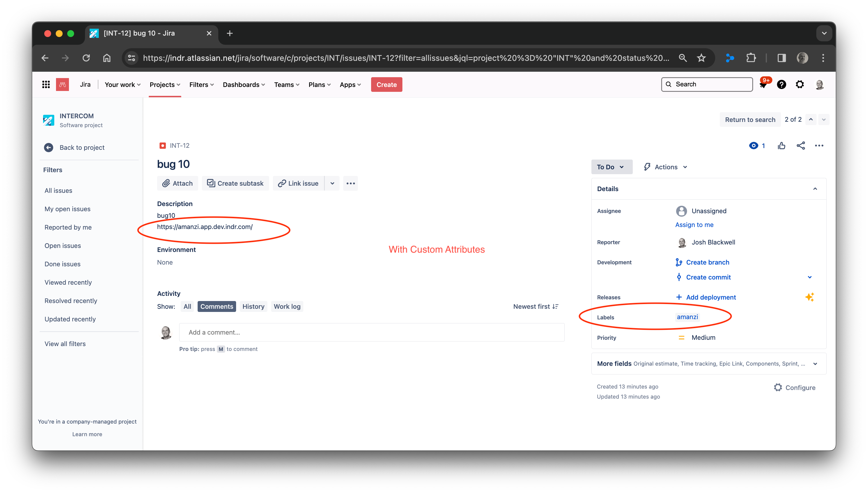Open the Link issue dropdown arrow
The width and height of the screenshot is (868, 493).
[332, 183]
